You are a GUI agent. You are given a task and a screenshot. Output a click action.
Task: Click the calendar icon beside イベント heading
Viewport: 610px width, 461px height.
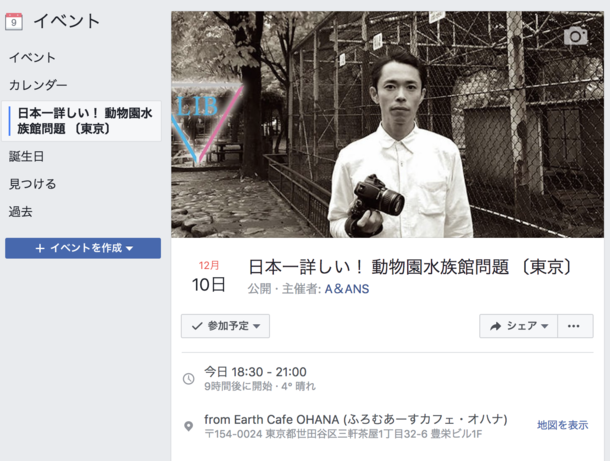(x=14, y=21)
